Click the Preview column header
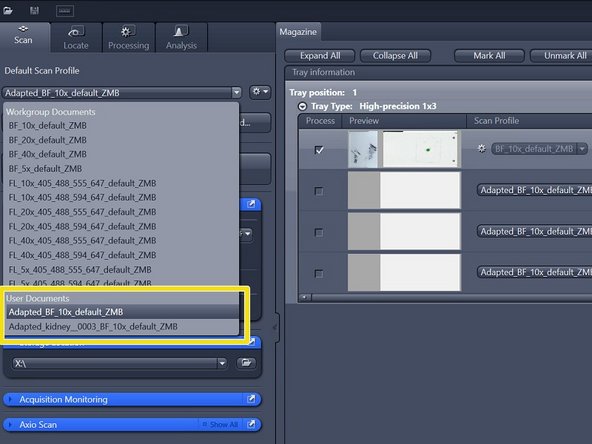592x444 pixels. point(404,121)
